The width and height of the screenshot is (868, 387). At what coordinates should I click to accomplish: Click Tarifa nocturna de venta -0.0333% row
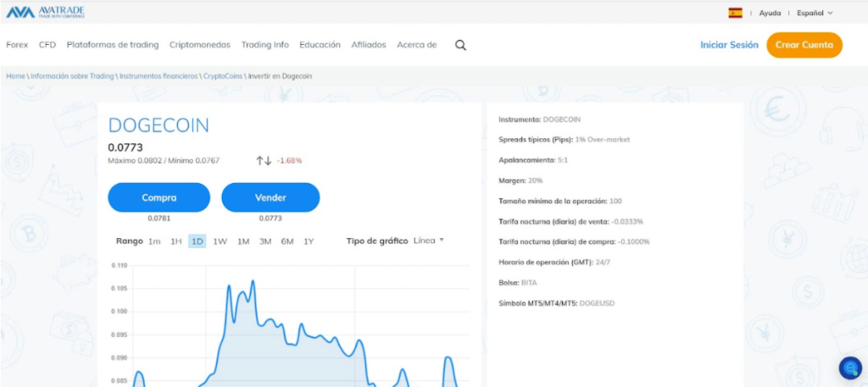coord(570,221)
